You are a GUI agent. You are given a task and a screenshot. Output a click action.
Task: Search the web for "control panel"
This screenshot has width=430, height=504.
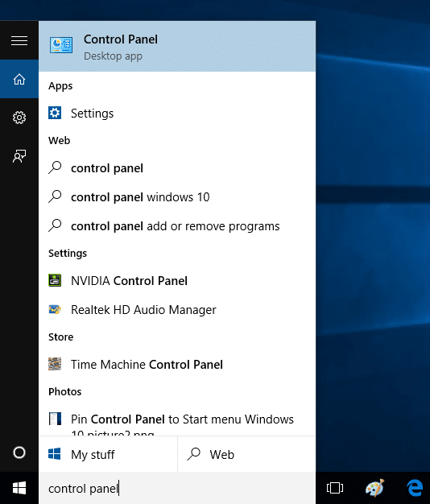(x=177, y=168)
